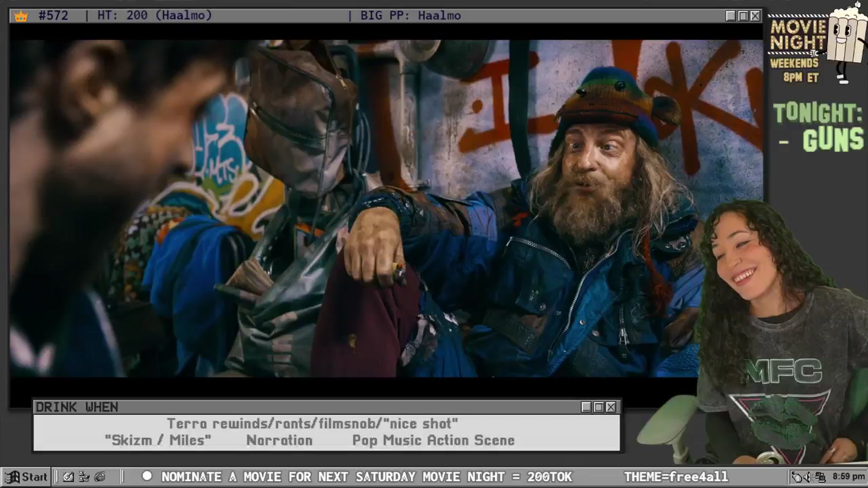Click the DRINK WHEN window title
868x488 pixels.
(x=77, y=407)
